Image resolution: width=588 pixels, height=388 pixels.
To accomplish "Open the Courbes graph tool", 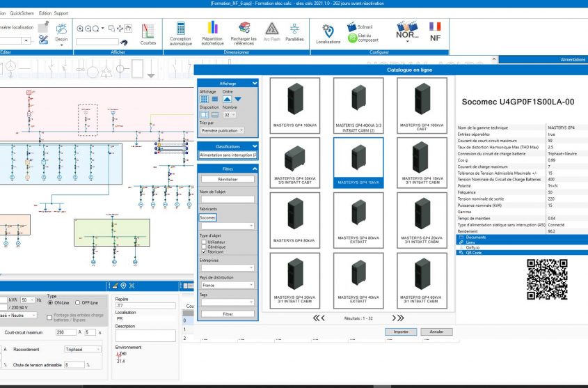I will [x=148, y=33].
